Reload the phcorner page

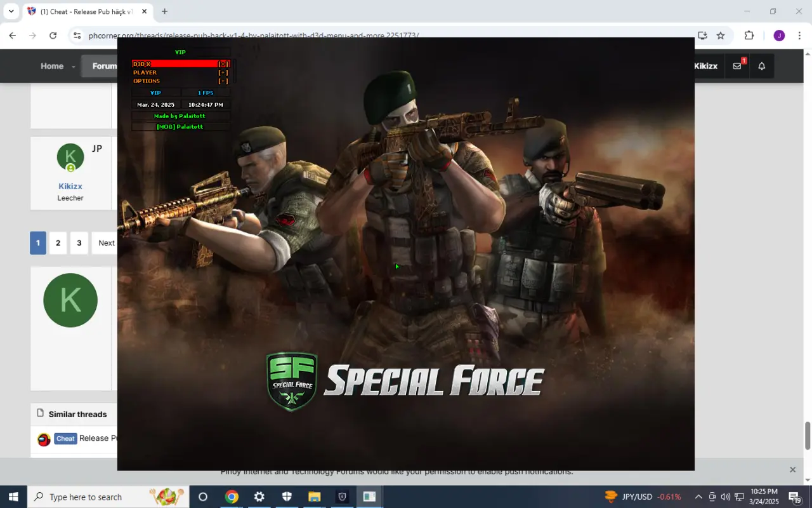[53, 36]
